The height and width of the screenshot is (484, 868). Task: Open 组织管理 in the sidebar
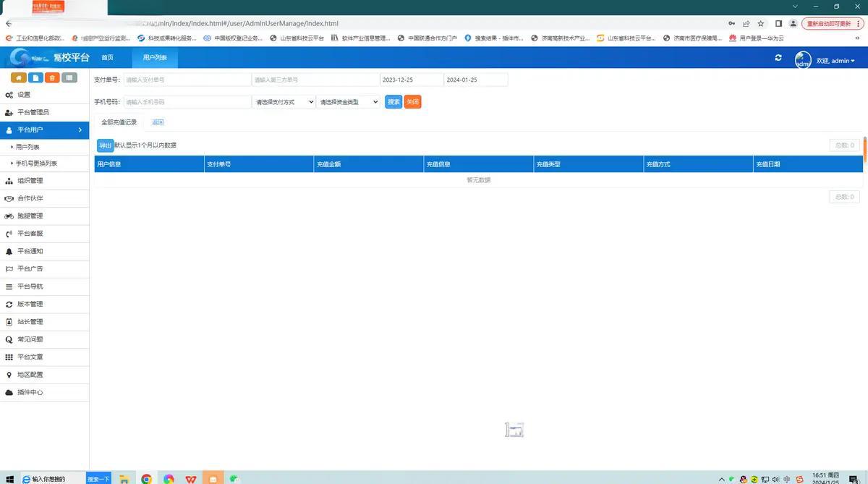[44, 181]
